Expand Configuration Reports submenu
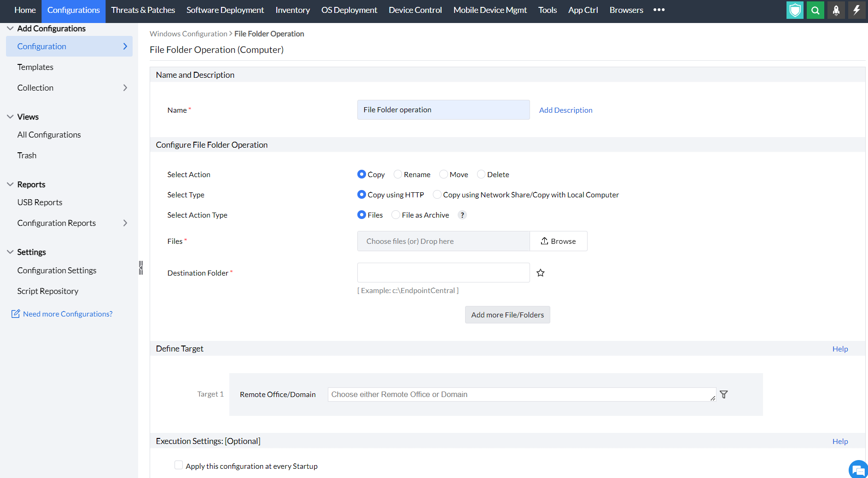This screenshot has width=868, height=478. [x=125, y=223]
